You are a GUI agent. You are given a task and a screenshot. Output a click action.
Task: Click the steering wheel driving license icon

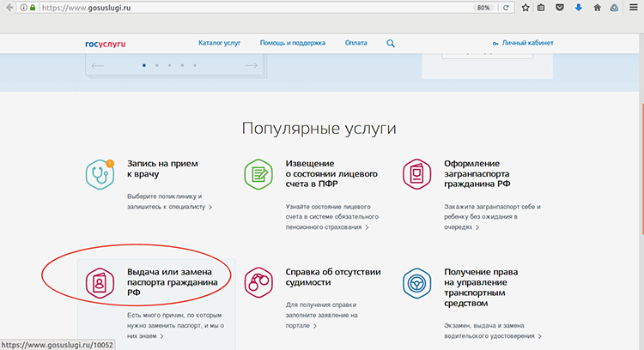tap(416, 281)
